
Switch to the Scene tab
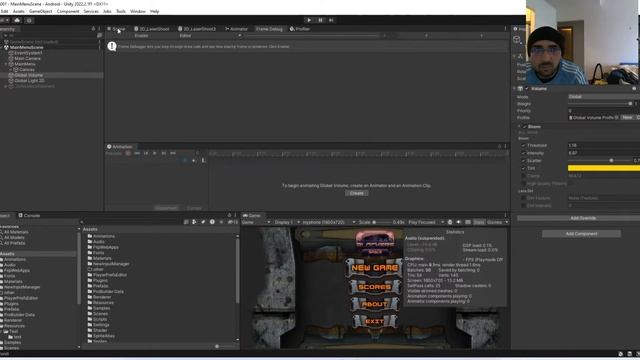click(x=117, y=29)
